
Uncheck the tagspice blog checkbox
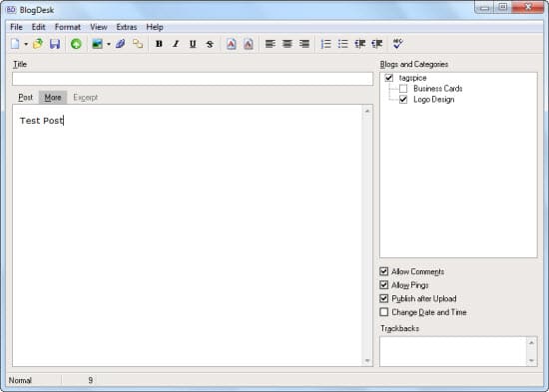(x=388, y=78)
